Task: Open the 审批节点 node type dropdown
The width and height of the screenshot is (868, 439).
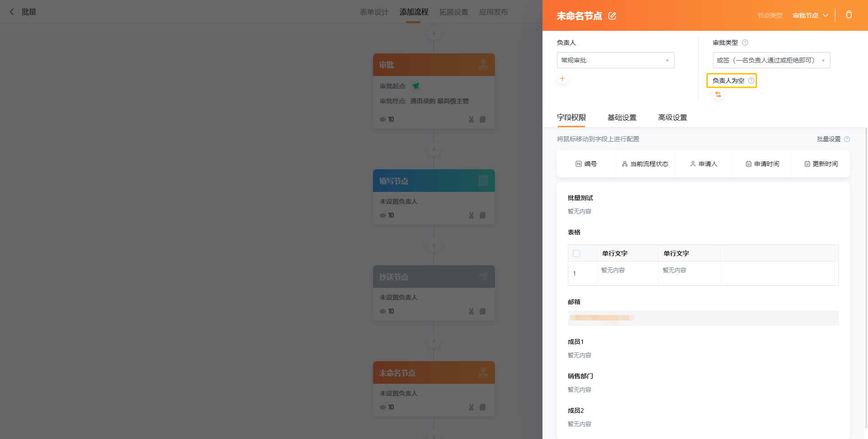Action: 810,15
